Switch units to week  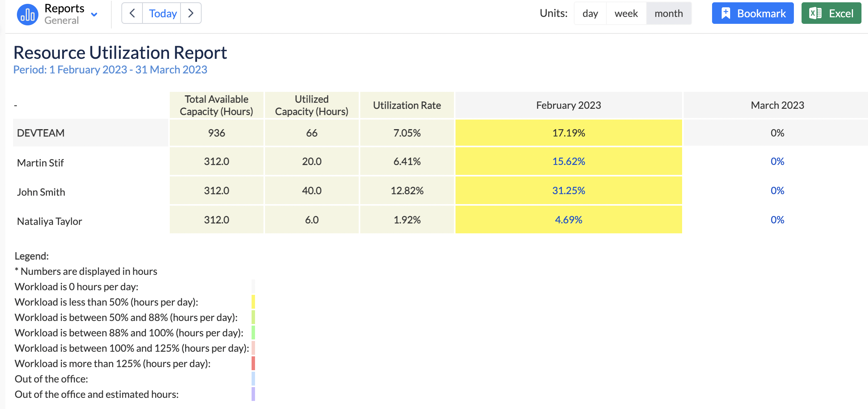626,13
